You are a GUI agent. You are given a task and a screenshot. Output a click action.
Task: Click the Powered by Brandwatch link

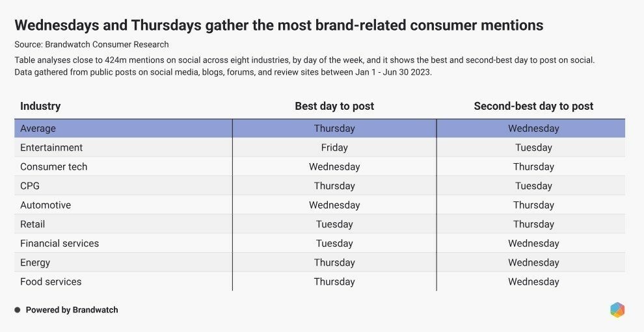72,310
